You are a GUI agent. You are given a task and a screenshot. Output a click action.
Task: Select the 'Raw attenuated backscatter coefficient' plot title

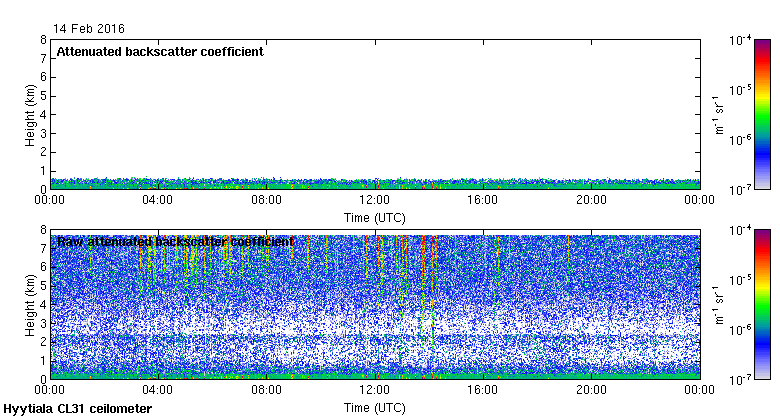pos(175,242)
